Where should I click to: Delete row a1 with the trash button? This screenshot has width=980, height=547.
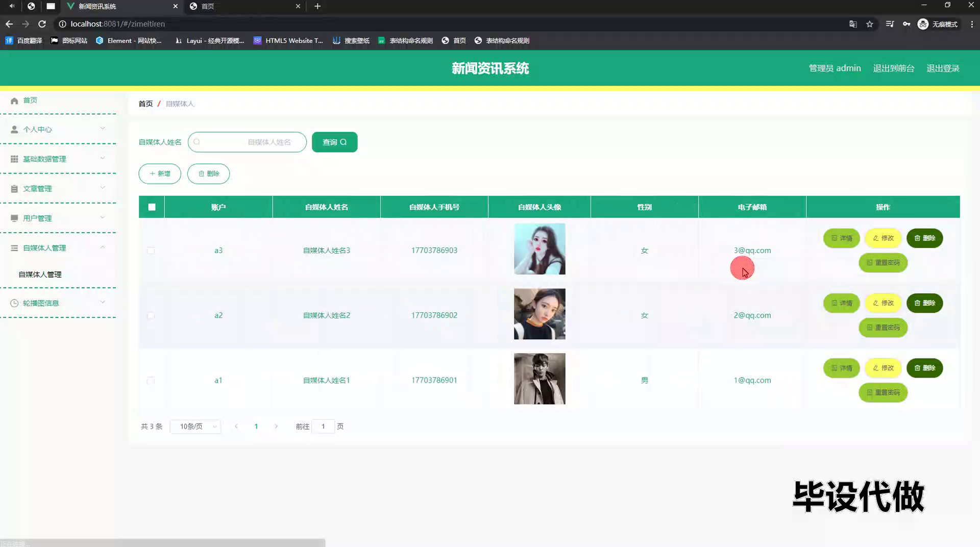pos(924,368)
